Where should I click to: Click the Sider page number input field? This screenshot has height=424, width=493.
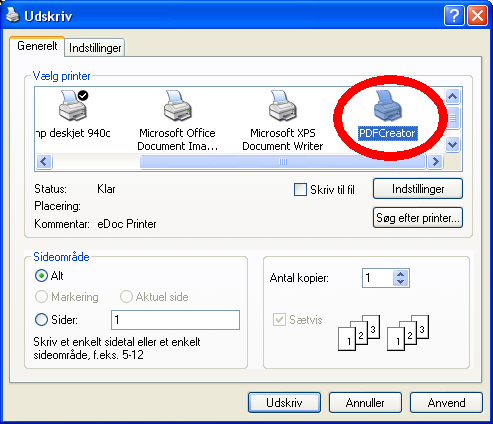(x=175, y=320)
